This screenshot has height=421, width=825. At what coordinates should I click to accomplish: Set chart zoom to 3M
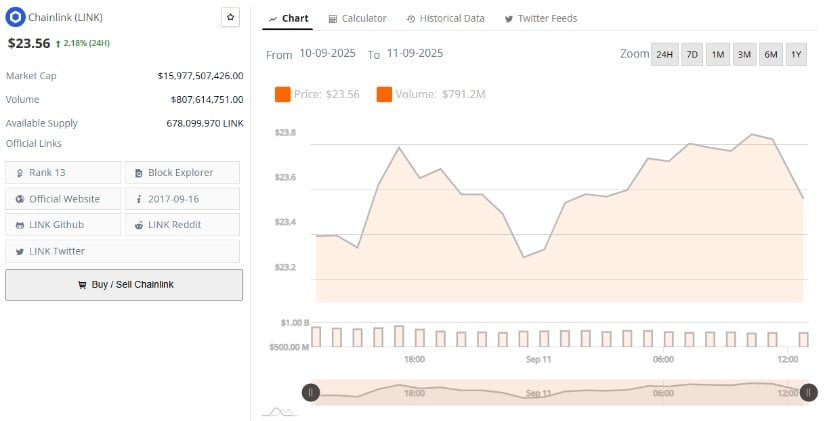tap(744, 54)
